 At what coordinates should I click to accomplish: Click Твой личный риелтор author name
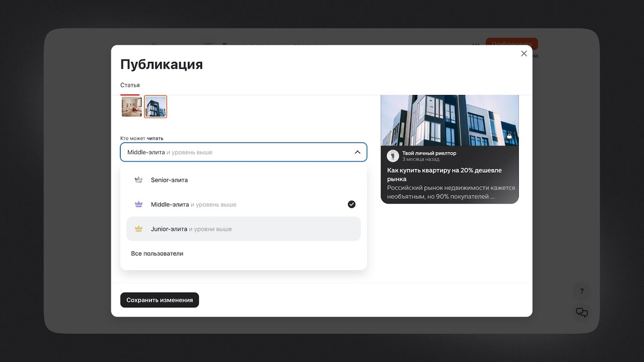429,153
